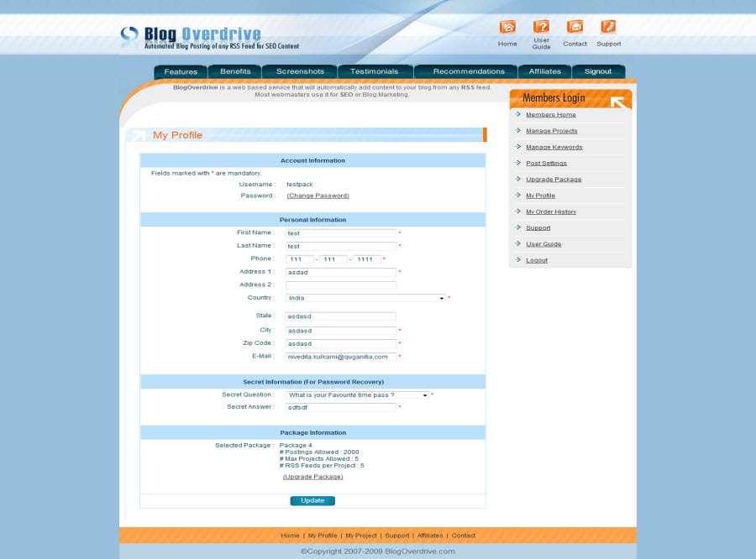Click the arrow icon beside Manage Projects
The image size is (756, 559).
pyautogui.click(x=518, y=131)
